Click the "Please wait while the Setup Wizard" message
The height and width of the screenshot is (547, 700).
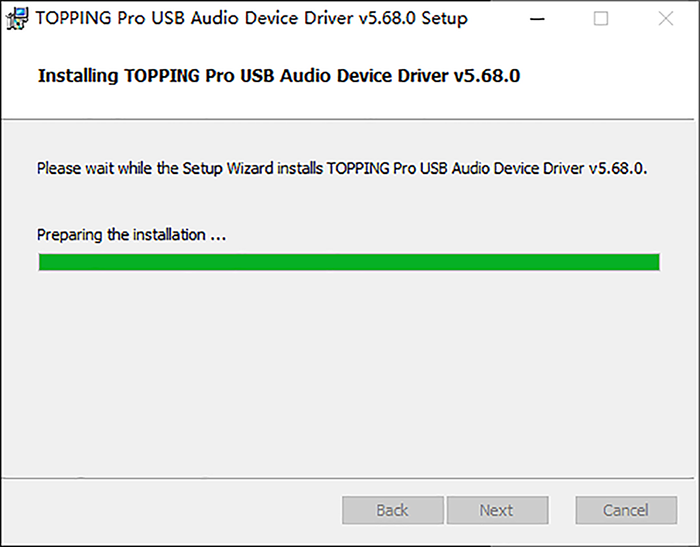pyautogui.click(x=342, y=168)
